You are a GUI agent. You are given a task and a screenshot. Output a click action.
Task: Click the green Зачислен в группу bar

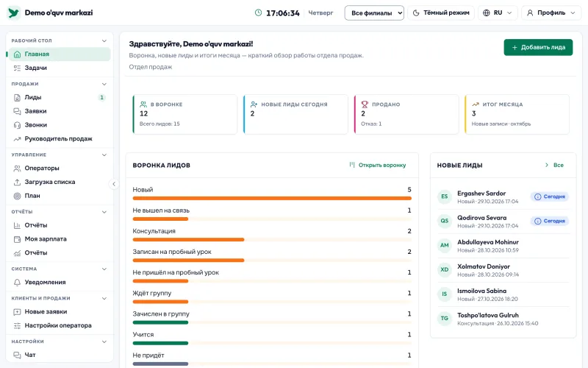pyautogui.click(x=160, y=322)
